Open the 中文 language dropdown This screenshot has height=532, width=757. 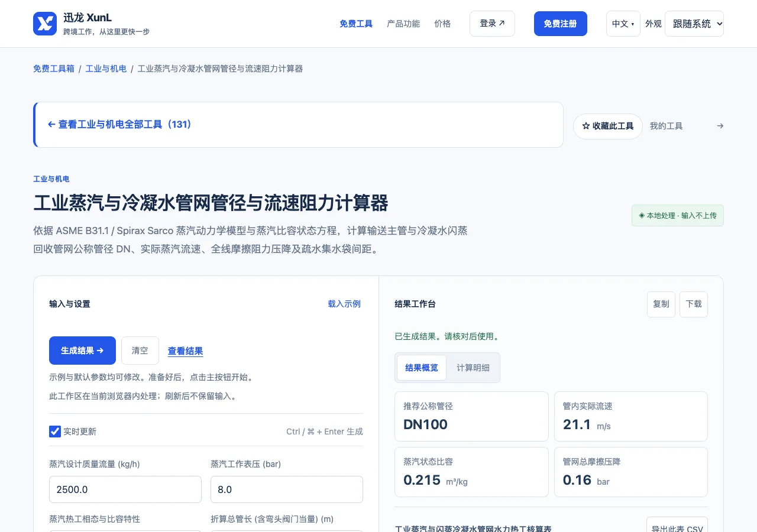pyautogui.click(x=623, y=24)
